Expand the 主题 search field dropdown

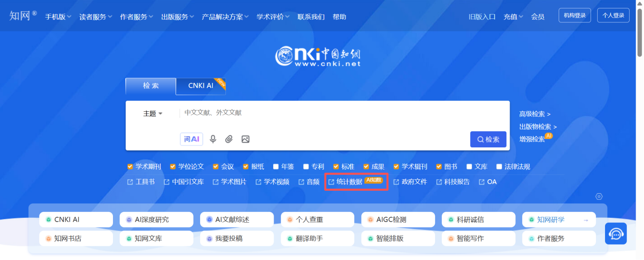[153, 114]
